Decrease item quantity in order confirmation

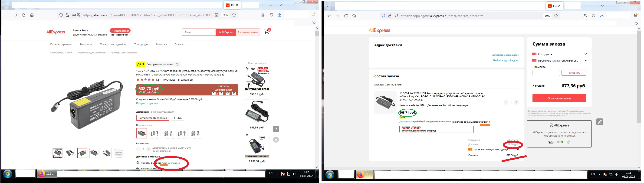point(506,102)
